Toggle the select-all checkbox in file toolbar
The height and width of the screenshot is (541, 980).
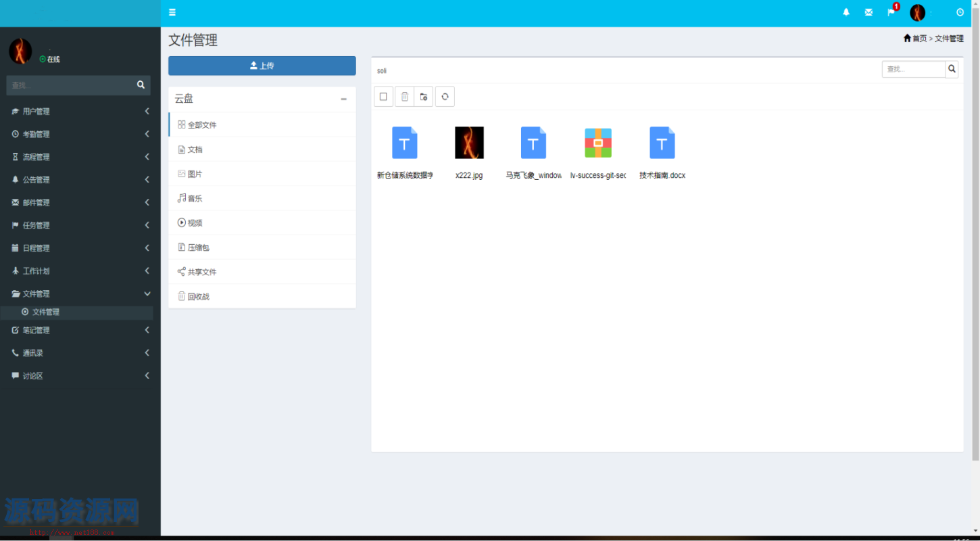(x=383, y=97)
